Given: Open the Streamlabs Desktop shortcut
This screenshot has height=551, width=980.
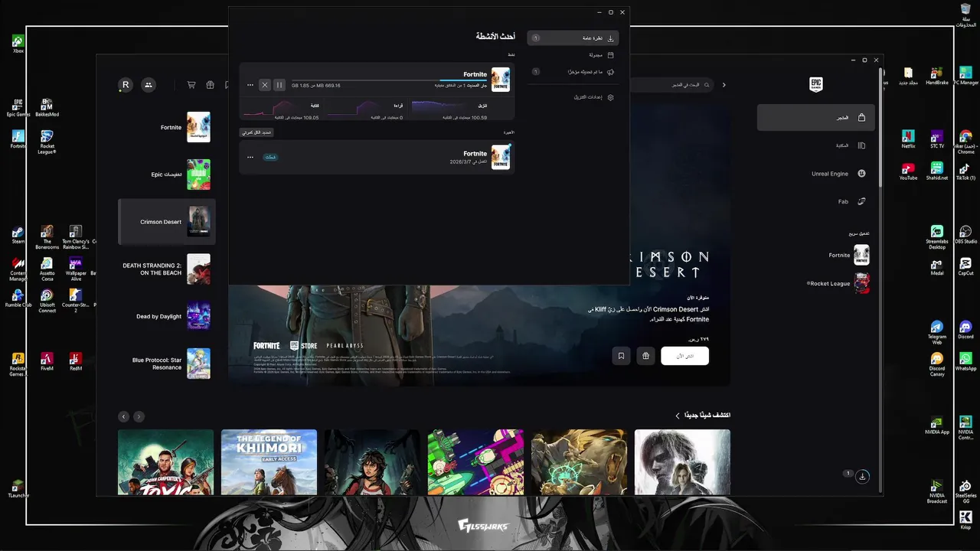Looking at the screenshot, I should pyautogui.click(x=937, y=237).
